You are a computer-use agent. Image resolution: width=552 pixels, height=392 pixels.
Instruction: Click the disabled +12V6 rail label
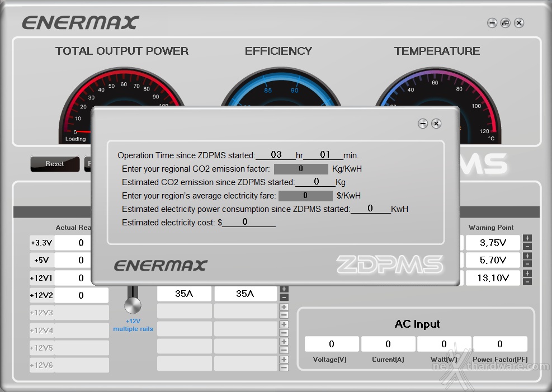point(41,365)
